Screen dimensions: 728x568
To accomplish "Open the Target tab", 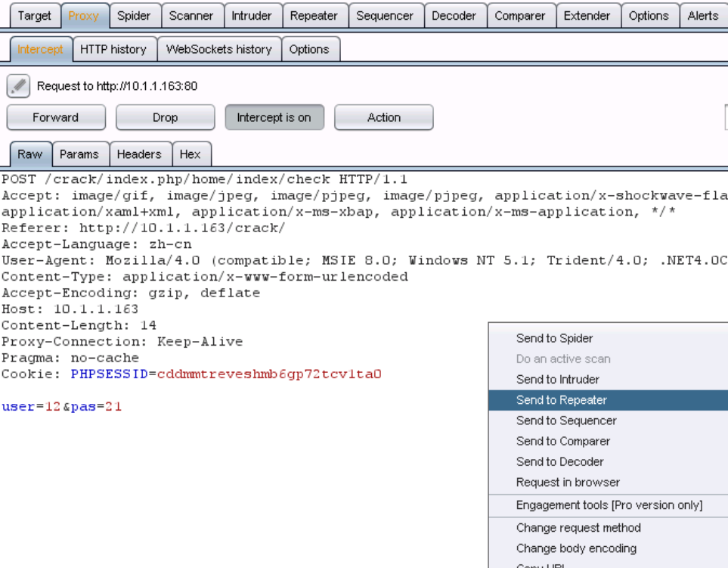I will point(34,16).
